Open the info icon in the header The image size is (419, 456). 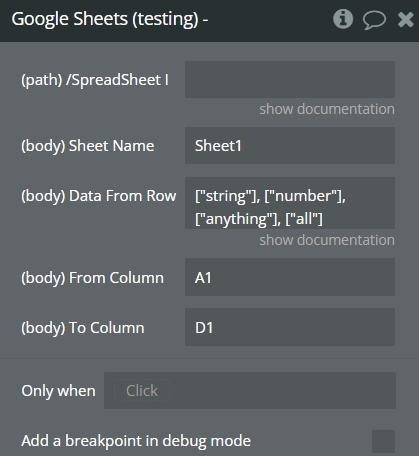[343, 19]
